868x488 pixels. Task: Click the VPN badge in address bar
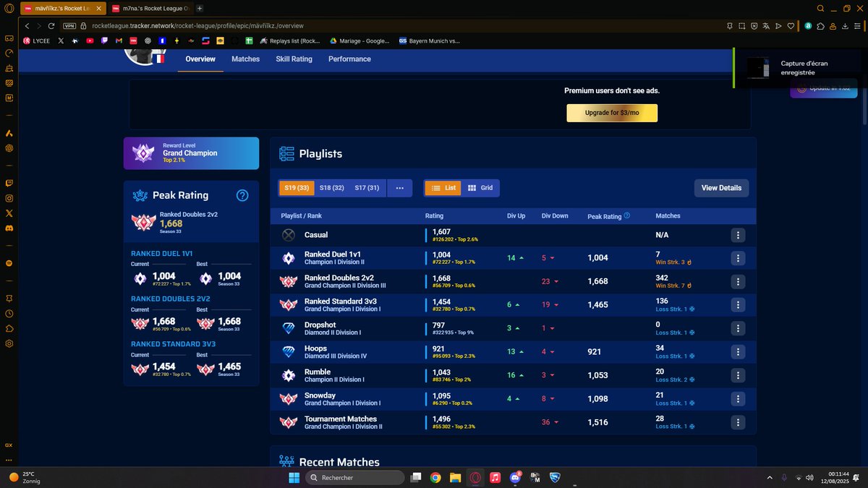pyautogui.click(x=69, y=25)
